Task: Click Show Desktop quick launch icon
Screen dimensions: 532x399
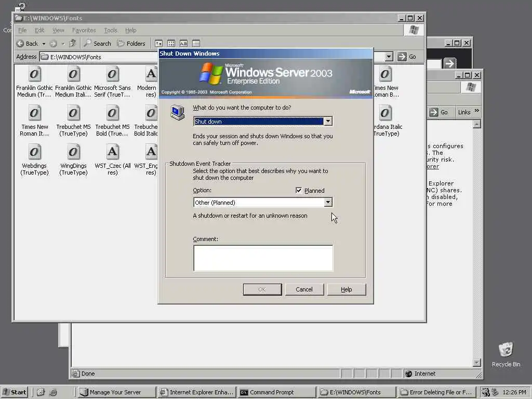Action: click(41, 392)
